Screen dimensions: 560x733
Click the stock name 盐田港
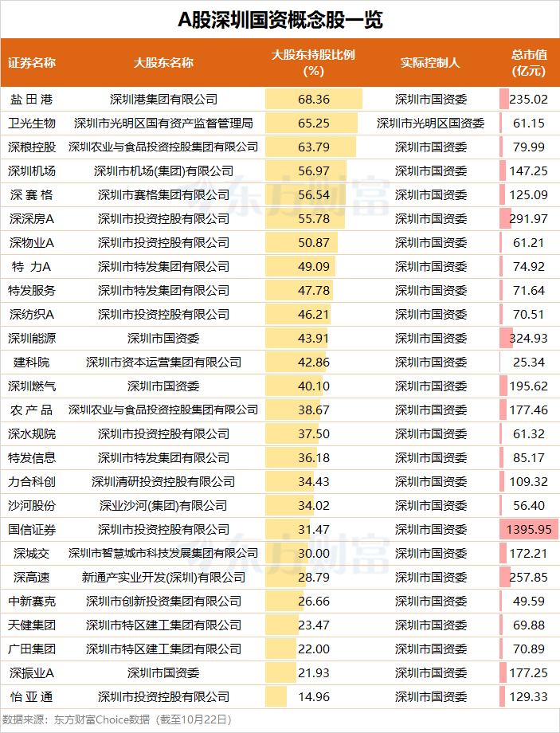pos(32,99)
